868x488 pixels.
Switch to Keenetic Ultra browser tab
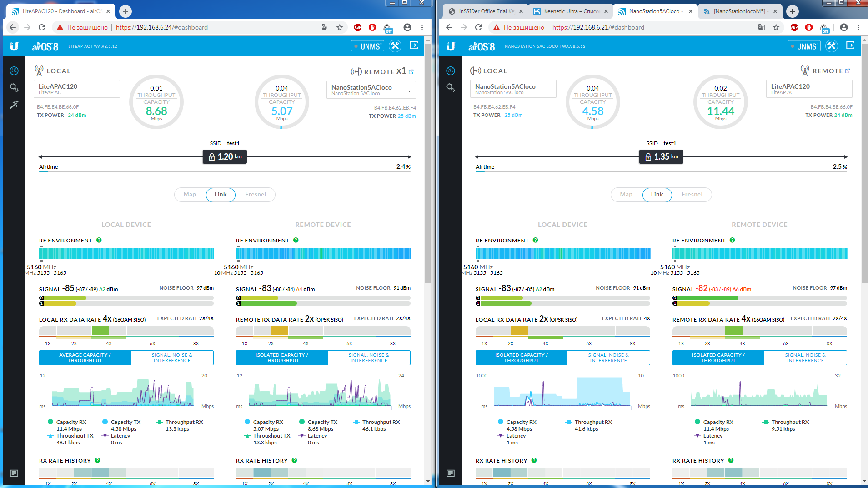[571, 11]
